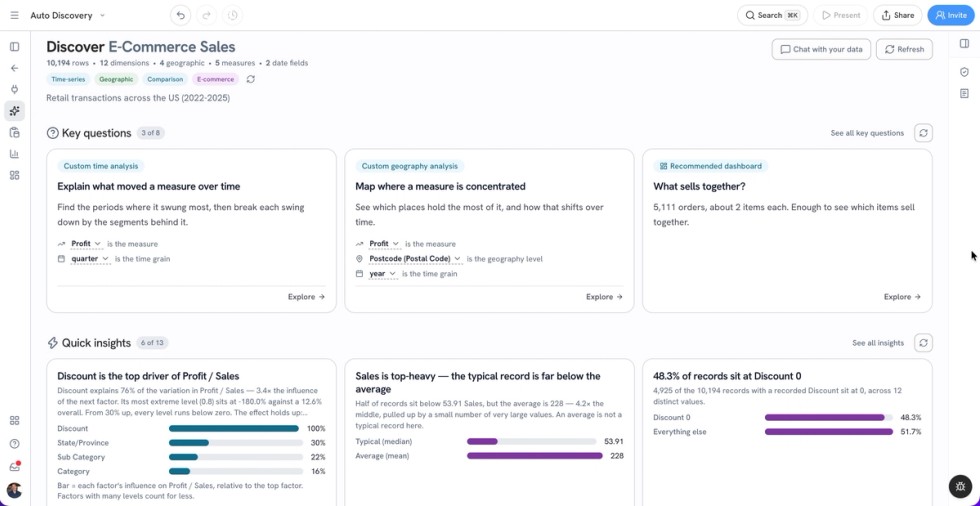Viewport: 980px width, 506px height.
Task: Open the quarter time grain dropdown
Action: pos(90,259)
